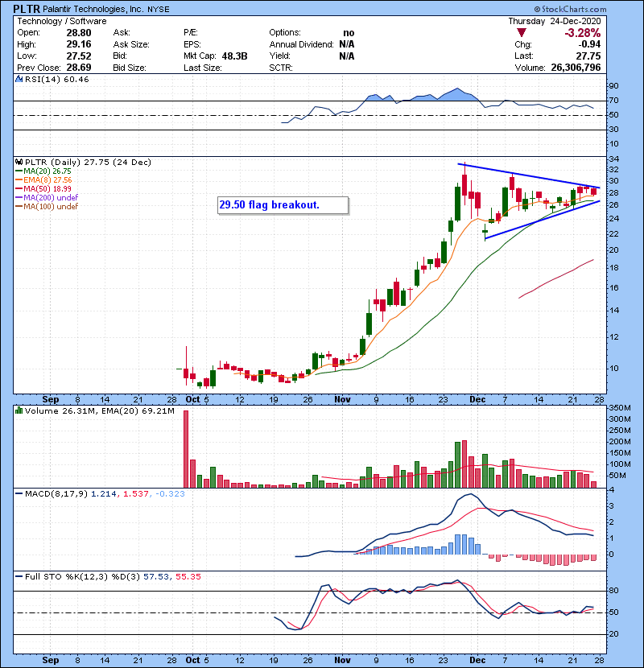Click the 80 stochastic axis label
Image resolution: width=644 pixels, height=668 pixels.
coord(613,591)
